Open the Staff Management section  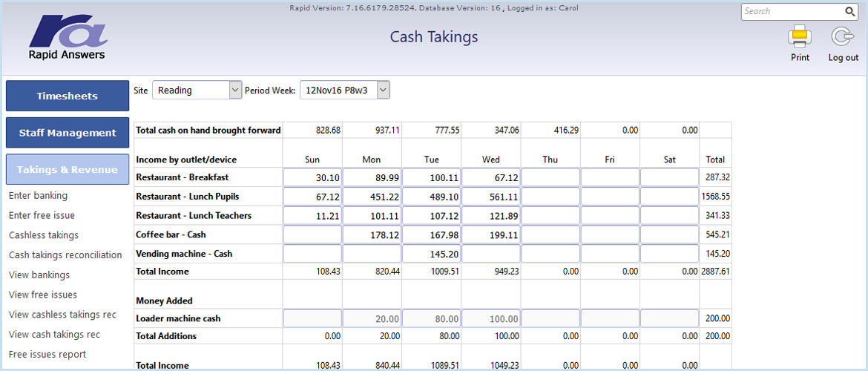[x=67, y=133]
